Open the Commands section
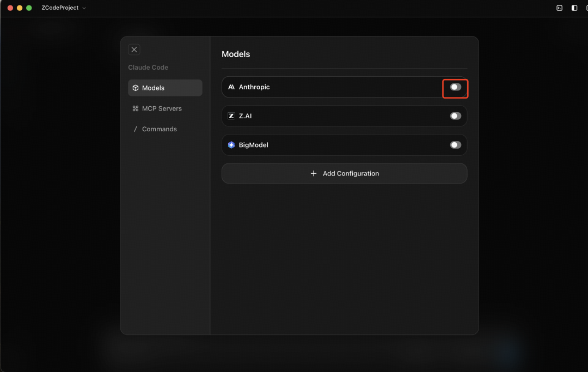This screenshot has width=588, height=372. click(165, 129)
